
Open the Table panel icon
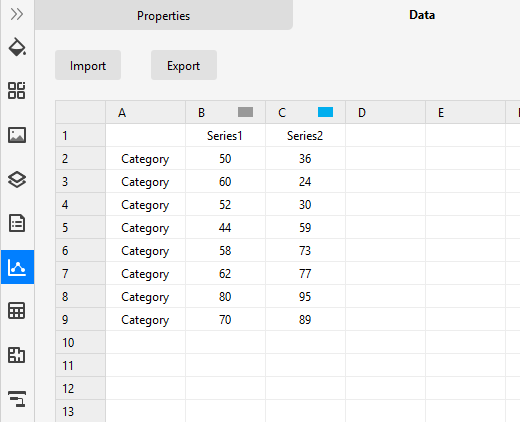pyautogui.click(x=17, y=311)
